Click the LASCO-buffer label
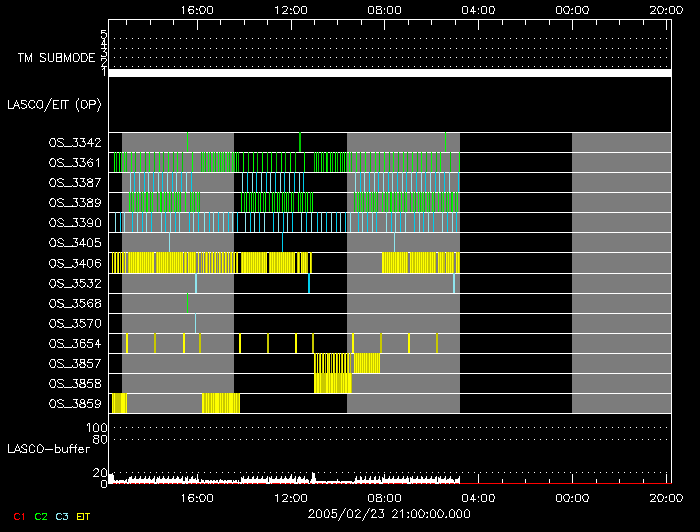700x532 pixels. [x=49, y=449]
